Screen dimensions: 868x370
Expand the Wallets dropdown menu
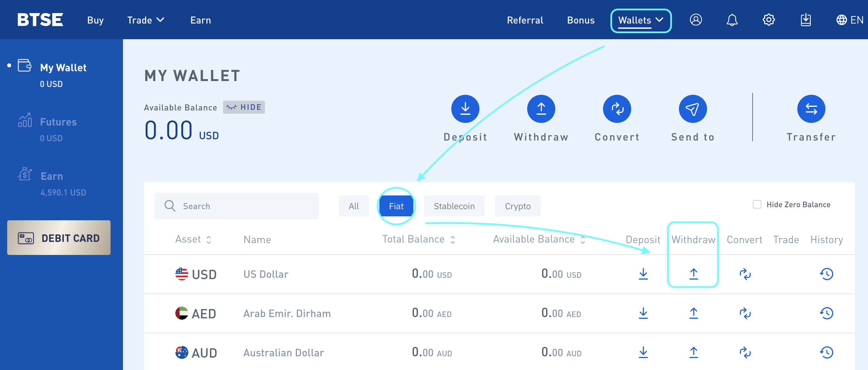[x=641, y=20]
